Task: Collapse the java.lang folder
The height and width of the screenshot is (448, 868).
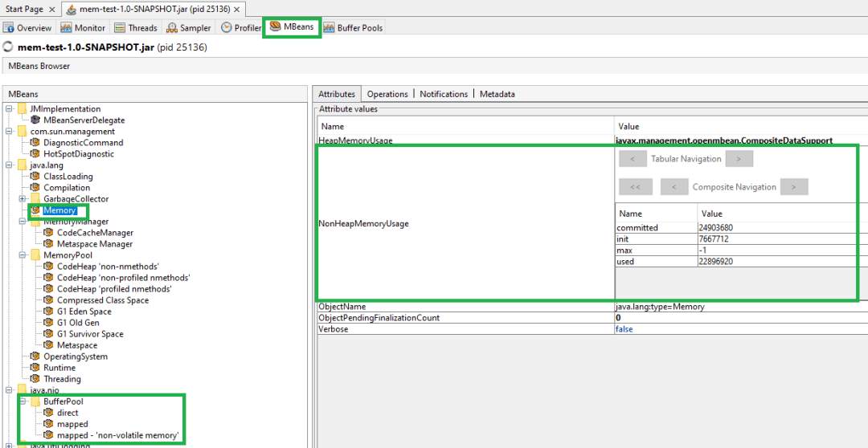Action: click(x=9, y=165)
